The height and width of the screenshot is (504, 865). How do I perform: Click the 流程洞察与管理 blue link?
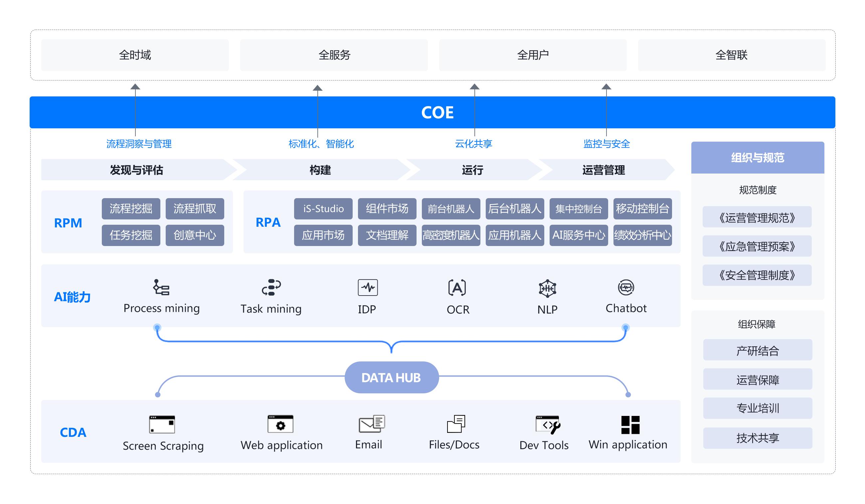139,144
